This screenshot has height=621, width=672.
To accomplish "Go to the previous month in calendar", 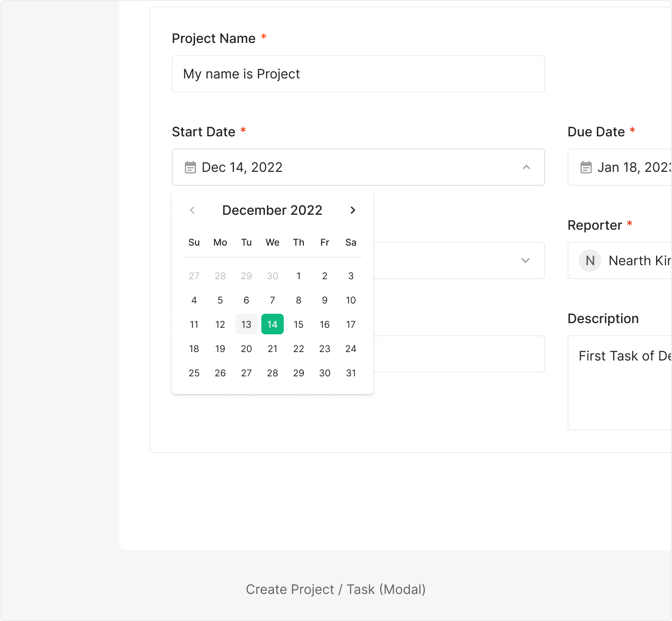I will [192, 210].
